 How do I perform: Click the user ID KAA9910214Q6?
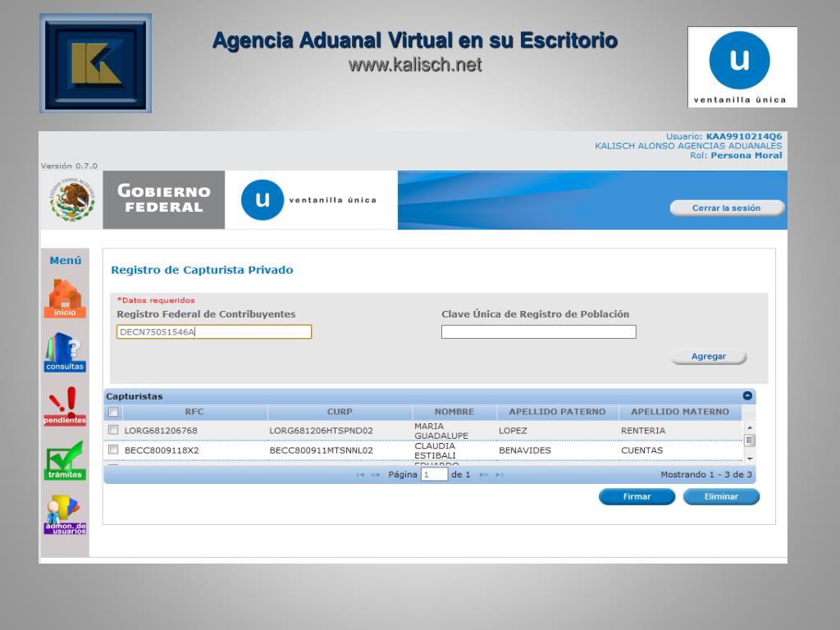(743, 137)
